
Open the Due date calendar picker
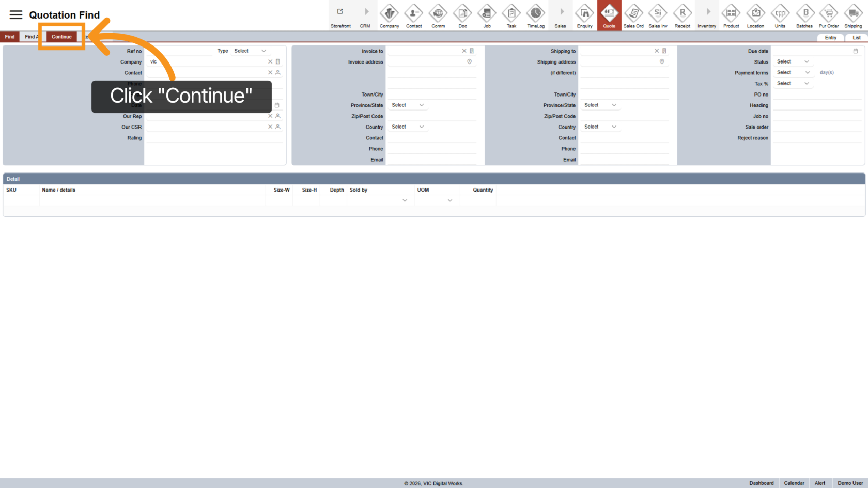[x=855, y=51]
